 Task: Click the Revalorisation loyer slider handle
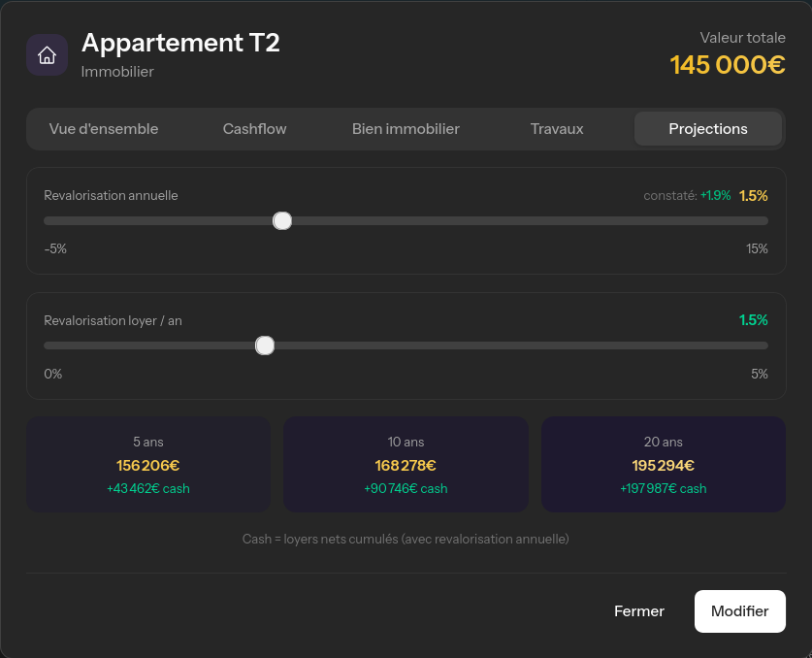(264, 345)
